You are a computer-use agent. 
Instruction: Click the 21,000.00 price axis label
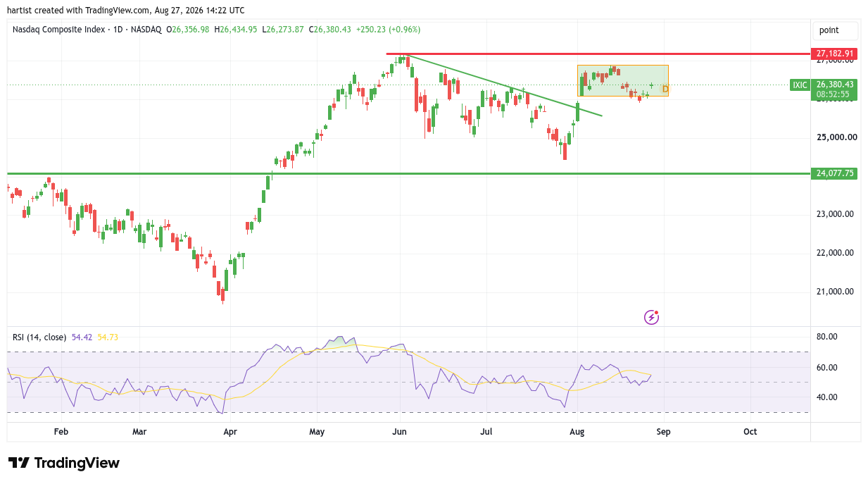835,292
